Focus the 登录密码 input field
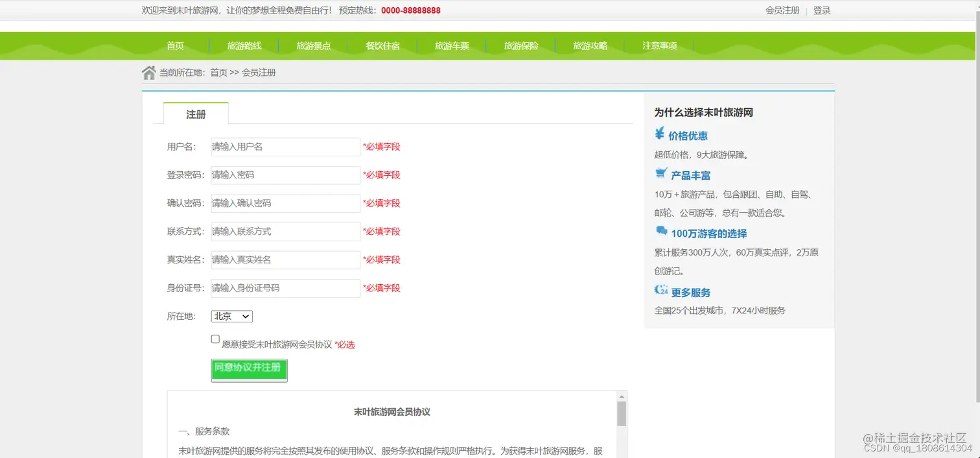Viewport: 980px width, 458px height. 285,175
